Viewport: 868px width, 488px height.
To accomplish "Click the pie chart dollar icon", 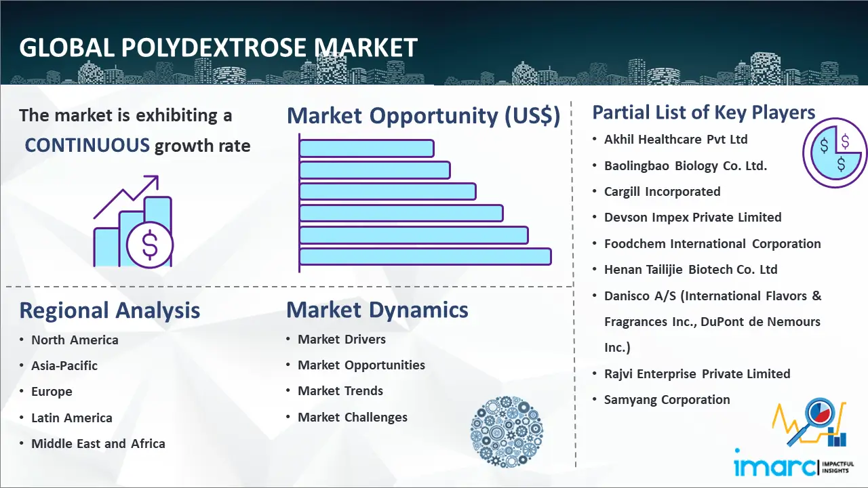I will (835, 153).
